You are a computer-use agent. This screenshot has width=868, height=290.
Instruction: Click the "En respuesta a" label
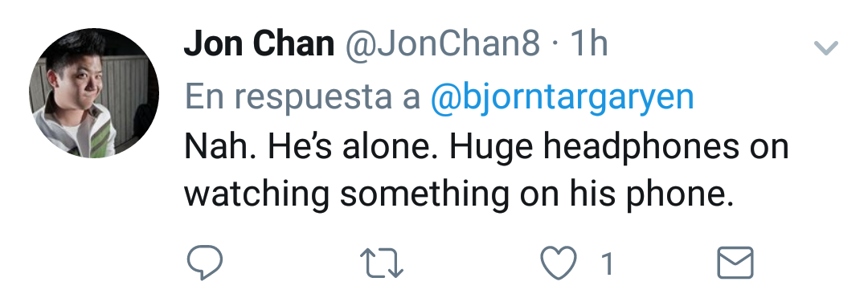point(302,98)
